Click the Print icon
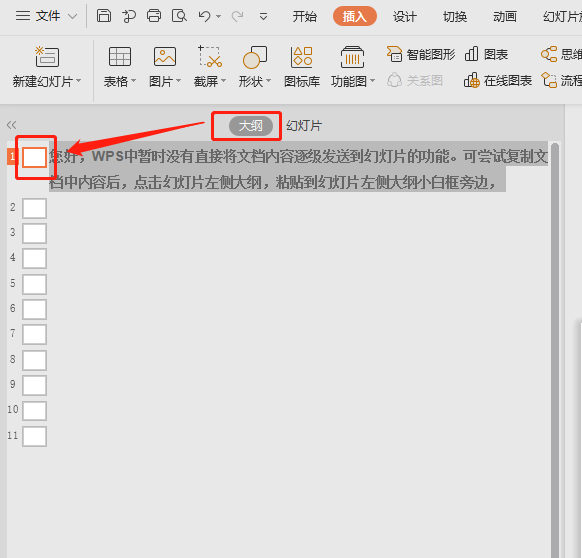Screen dimensions: 582x558 click(x=154, y=16)
